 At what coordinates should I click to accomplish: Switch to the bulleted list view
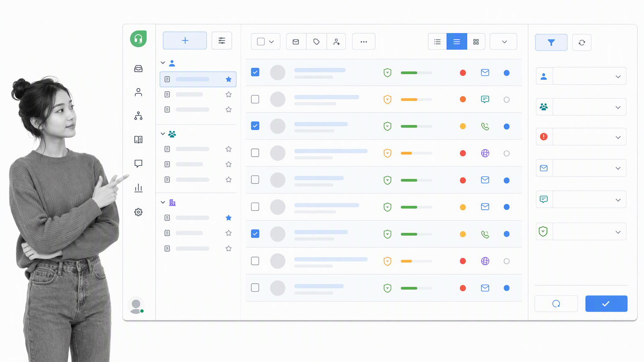tap(437, 41)
